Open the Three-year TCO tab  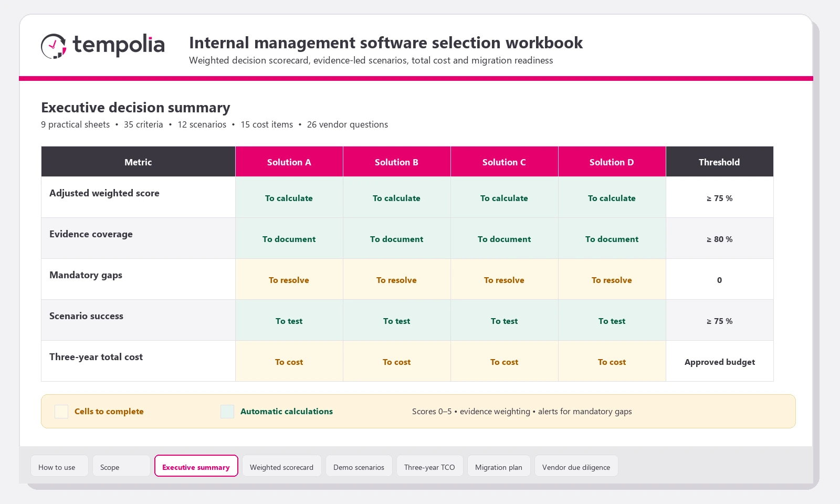pyautogui.click(x=430, y=466)
